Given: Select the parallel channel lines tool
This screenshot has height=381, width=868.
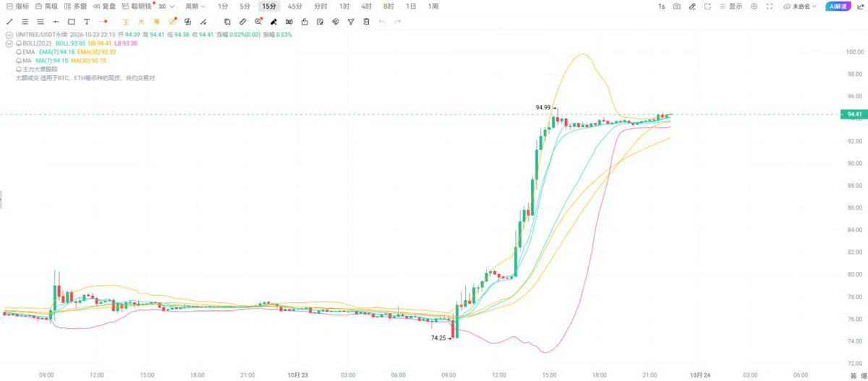Looking at the screenshot, I should pyautogui.click(x=25, y=22).
